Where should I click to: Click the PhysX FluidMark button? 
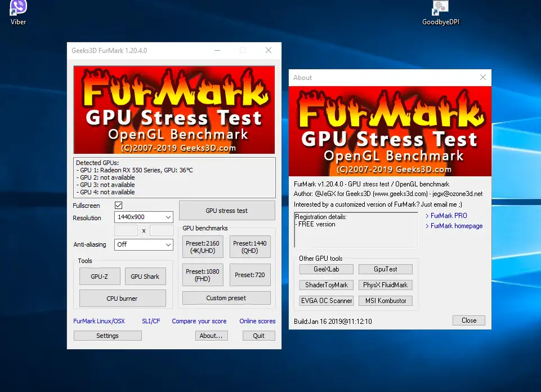[x=386, y=285]
